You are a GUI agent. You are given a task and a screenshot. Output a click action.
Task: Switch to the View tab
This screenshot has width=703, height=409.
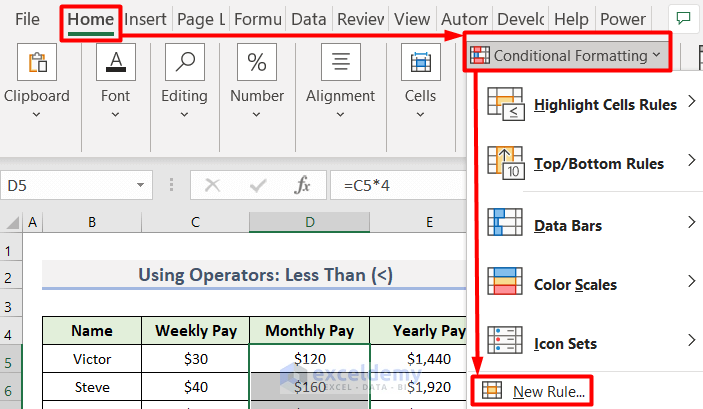tap(412, 19)
